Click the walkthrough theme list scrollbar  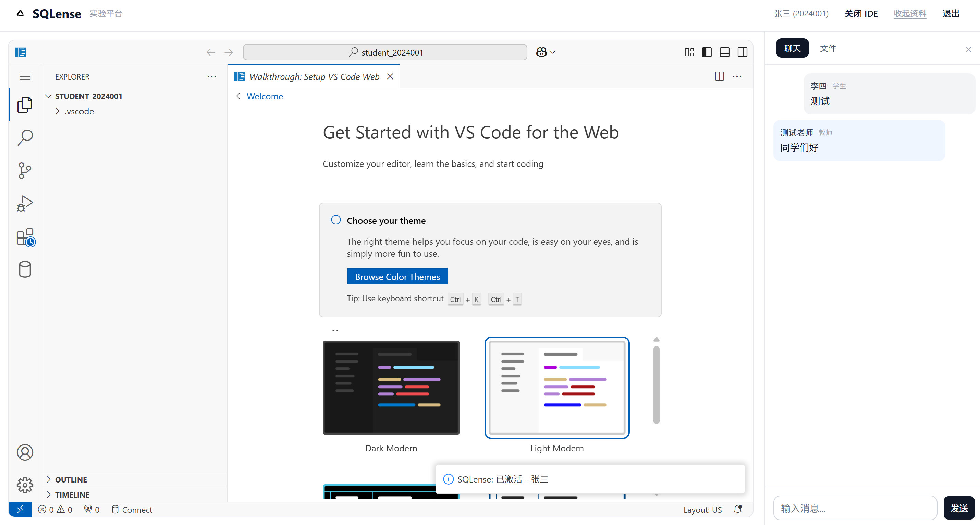[x=656, y=384]
